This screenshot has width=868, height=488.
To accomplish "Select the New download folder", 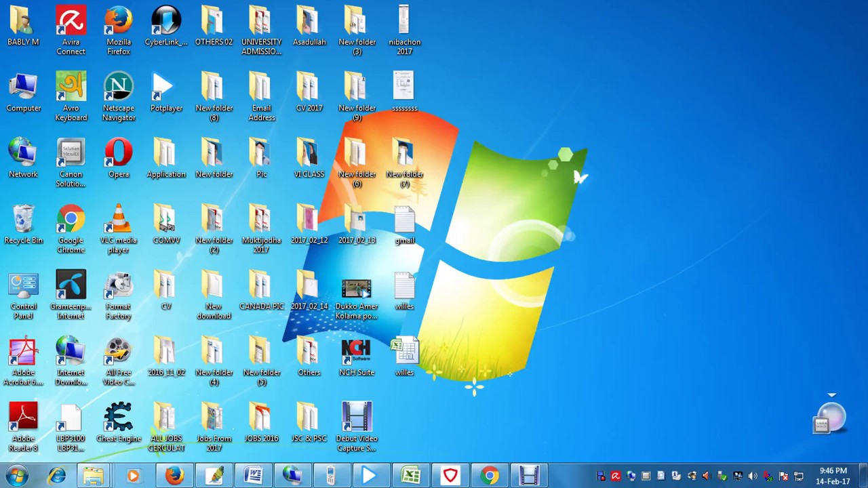I will coord(214,296).
